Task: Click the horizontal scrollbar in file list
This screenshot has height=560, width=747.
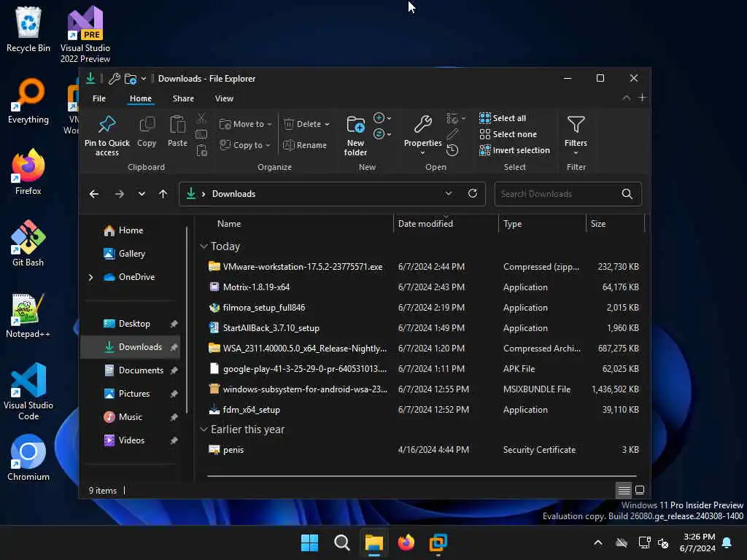Action: (422, 475)
